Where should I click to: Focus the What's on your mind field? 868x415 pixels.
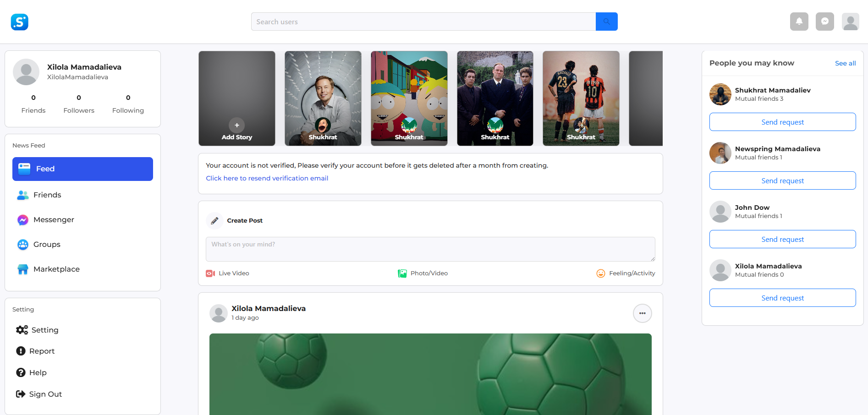coord(430,249)
